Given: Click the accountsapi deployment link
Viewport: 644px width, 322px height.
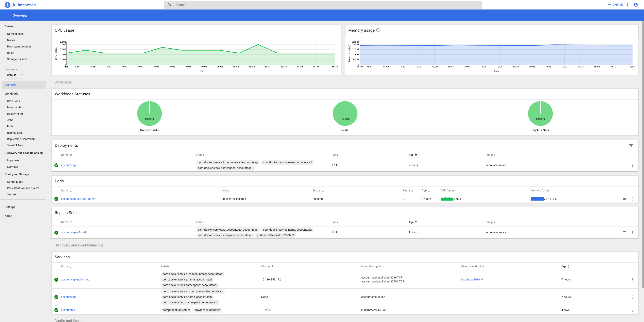Looking at the screenshot, I should pos(69,165).
